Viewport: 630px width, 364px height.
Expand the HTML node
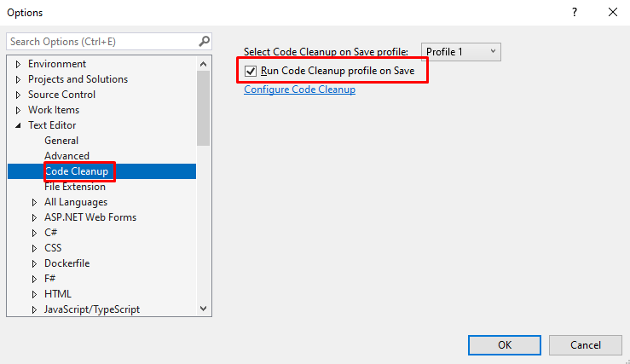(x=35, y=294)
